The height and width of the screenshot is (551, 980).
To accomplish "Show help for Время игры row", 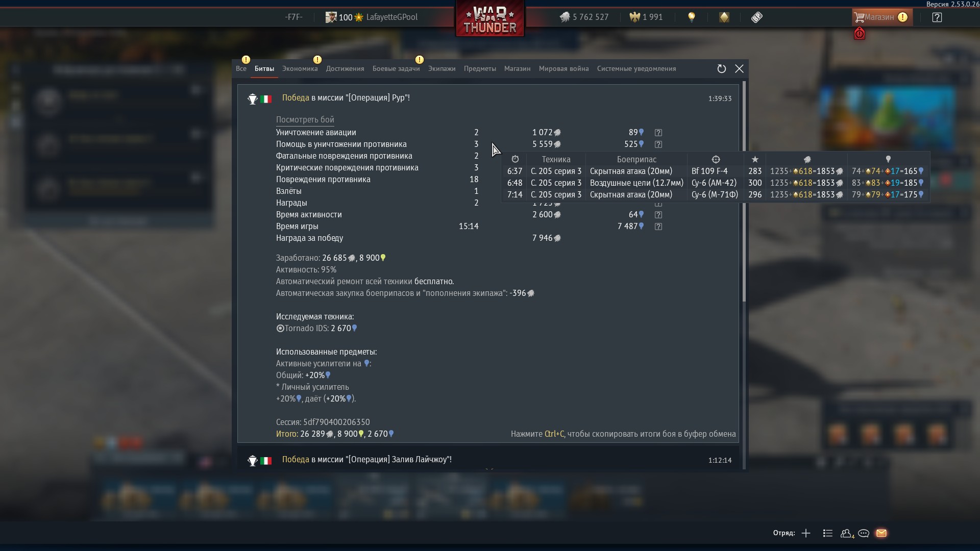I will (658, 227).
